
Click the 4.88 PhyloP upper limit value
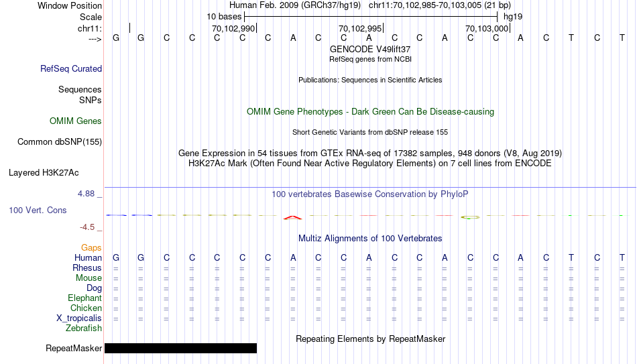(x=86, y=194)
